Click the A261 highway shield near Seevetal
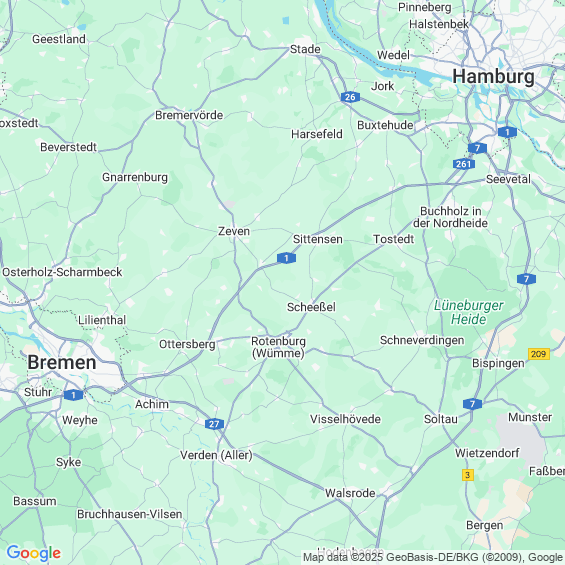565x565 pixels. pyautogui.click(x=464, y=164)
